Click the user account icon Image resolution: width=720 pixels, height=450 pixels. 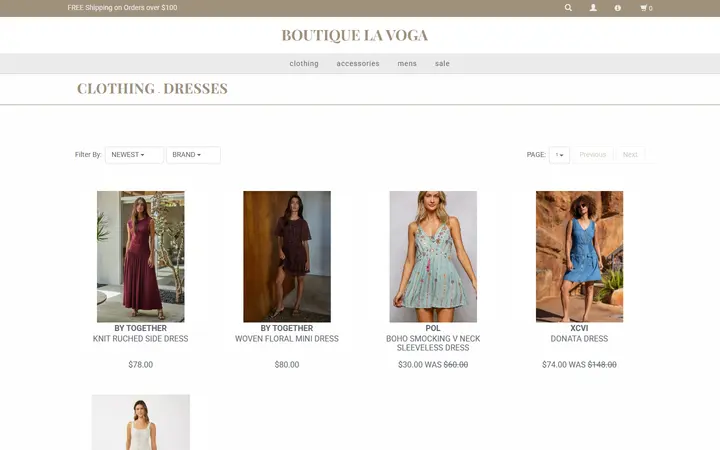[593, 8]
